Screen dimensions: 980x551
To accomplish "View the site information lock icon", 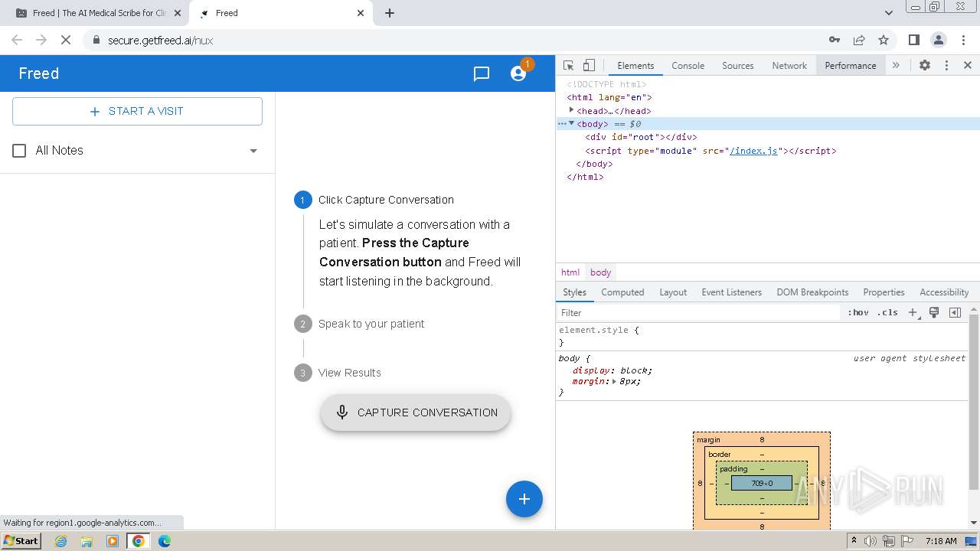I will 96,40.
